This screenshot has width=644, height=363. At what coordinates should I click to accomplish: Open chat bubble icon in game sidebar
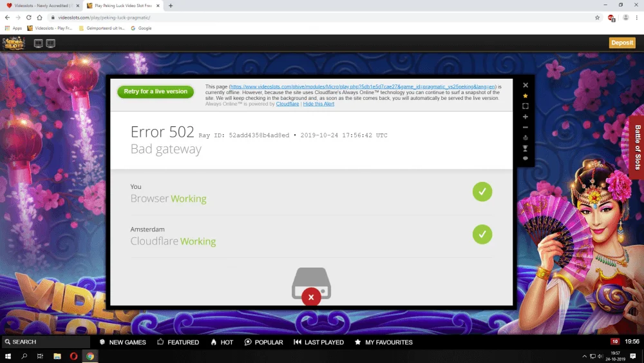click(526, 159)
